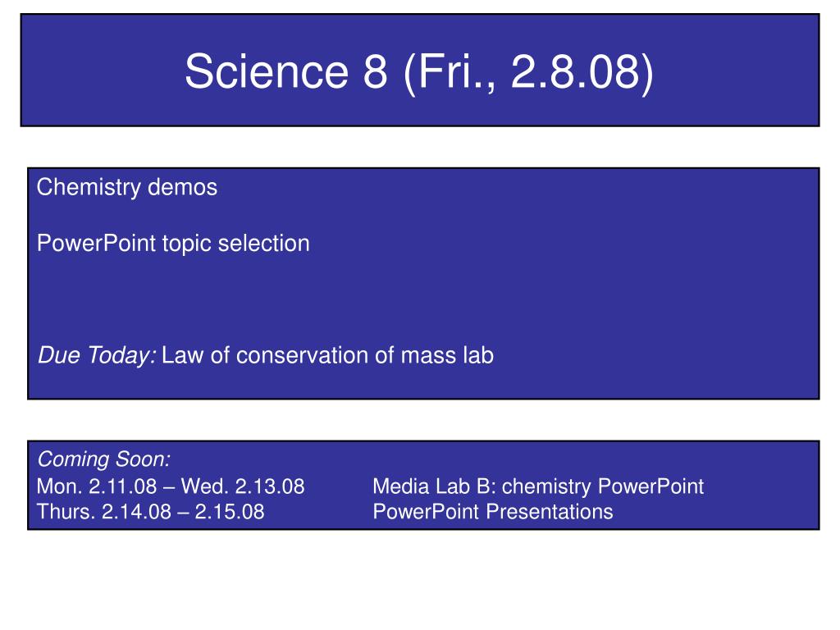Select Media Lab B: chemistry PowerPoint text
This screenshot has height=630, width=840.
point(538,486)
